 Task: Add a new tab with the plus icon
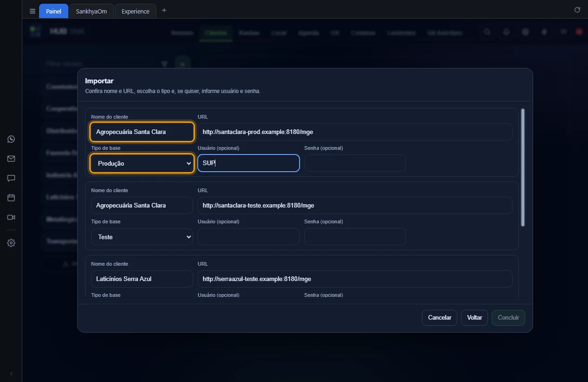pyautogui.click(x=164, y=11)
